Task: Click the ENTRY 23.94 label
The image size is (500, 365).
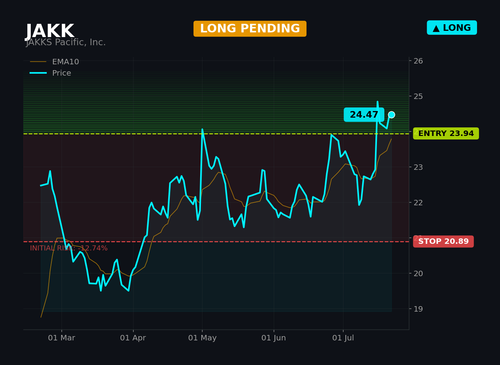Action: tap(446, 133)
